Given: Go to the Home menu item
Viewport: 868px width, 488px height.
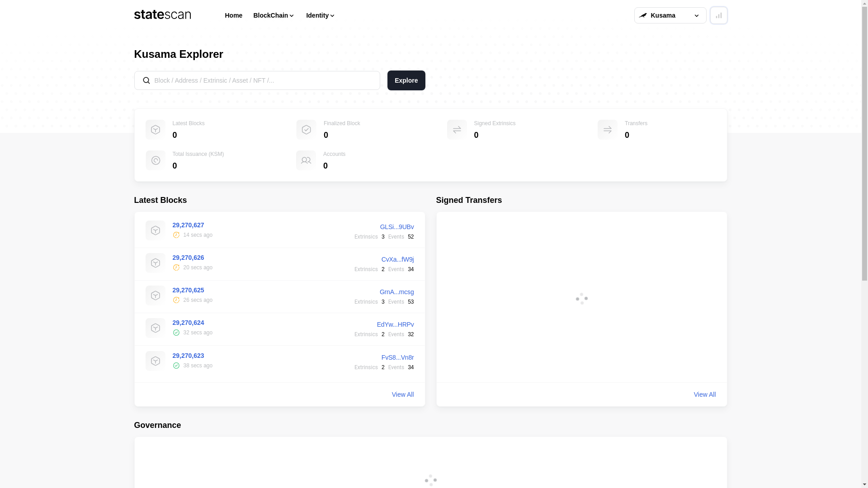Looking at the screenshot, I should (233, 15).
